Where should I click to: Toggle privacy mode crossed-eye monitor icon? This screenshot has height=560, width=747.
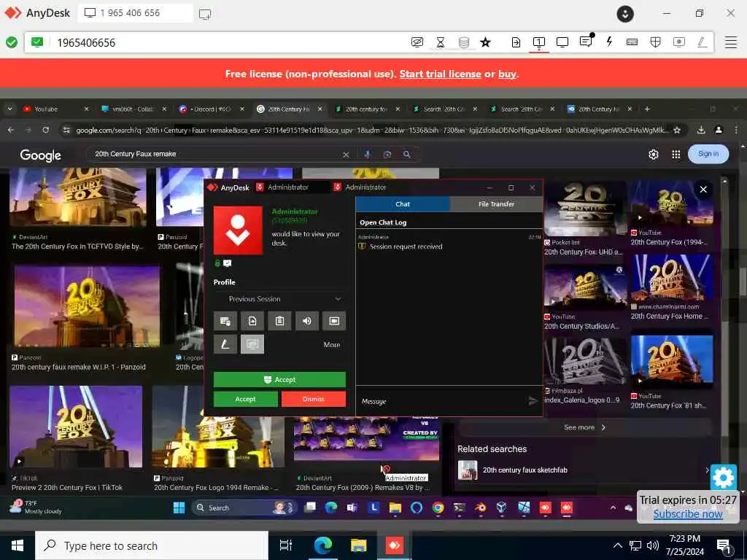(x=417, y=42)
